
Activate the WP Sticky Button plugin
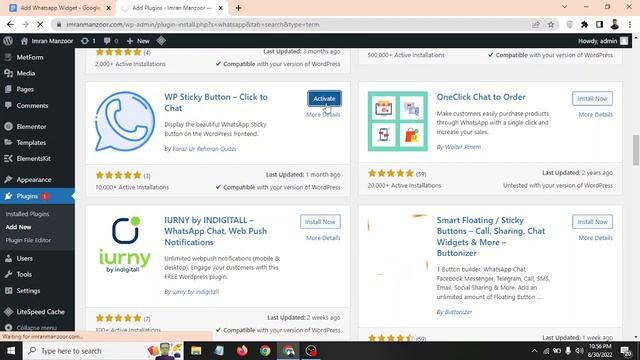point(324,99)
